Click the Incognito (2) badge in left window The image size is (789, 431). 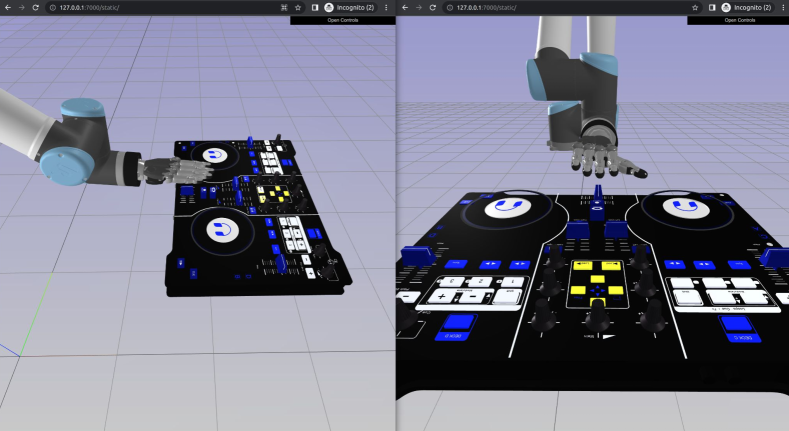click(x=350, y=8)
